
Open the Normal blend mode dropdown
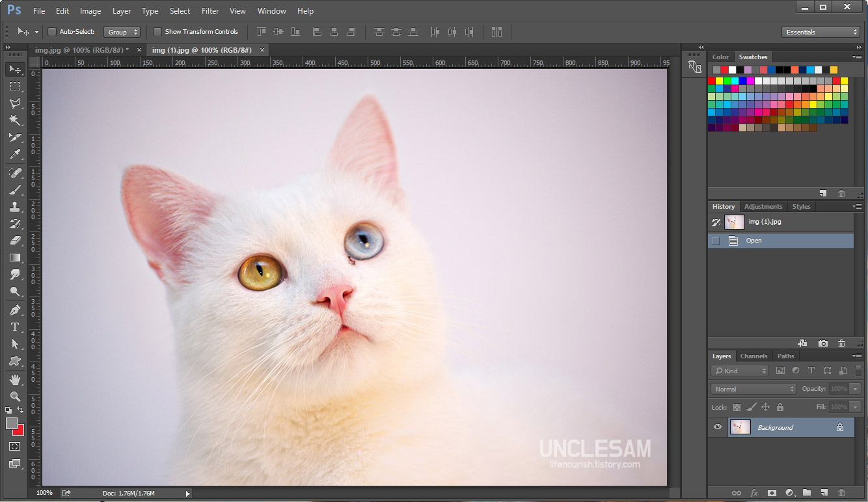(753, 389)
